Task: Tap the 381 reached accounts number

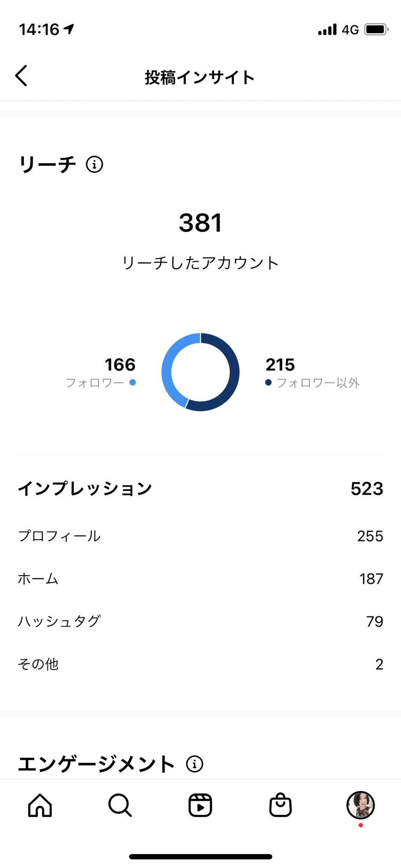Action: coord(200,223)
